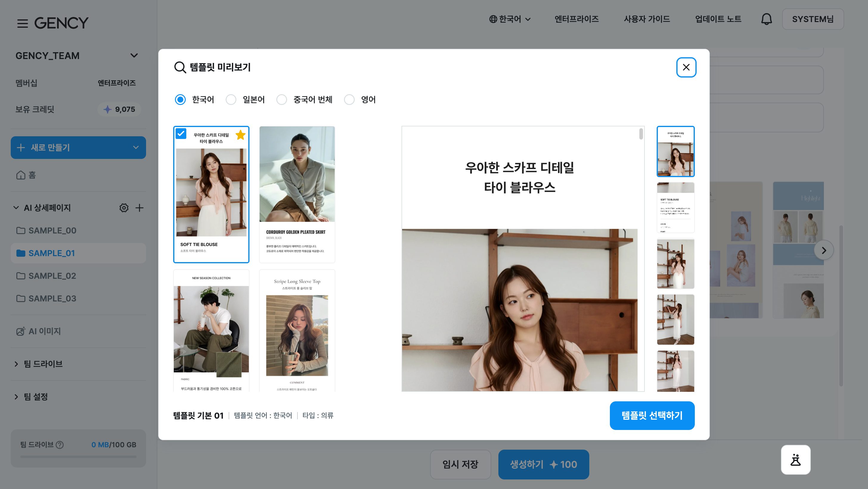This screenshot has width=868, height=489.
Task: Click the AI 이미지 icon
Action: tap(21, 331)
